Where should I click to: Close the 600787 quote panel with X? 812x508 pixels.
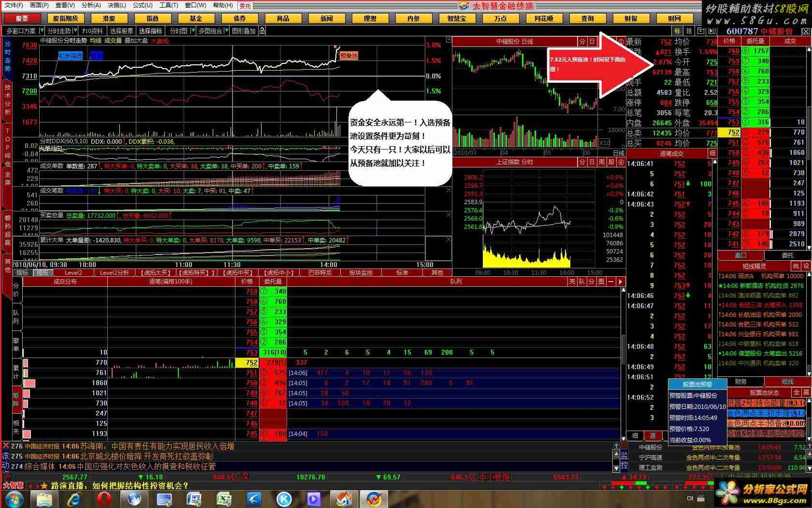(x=805, y=31)
